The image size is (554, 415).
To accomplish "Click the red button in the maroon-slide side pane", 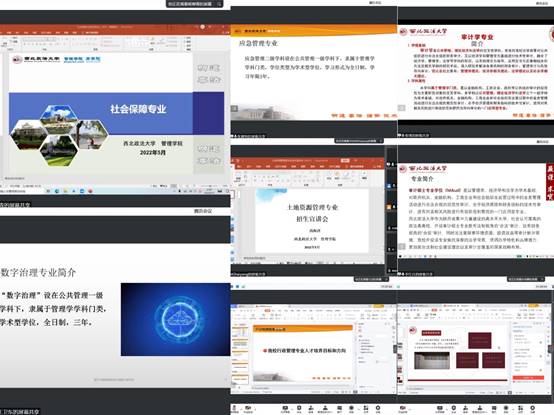I will point(528,378).
